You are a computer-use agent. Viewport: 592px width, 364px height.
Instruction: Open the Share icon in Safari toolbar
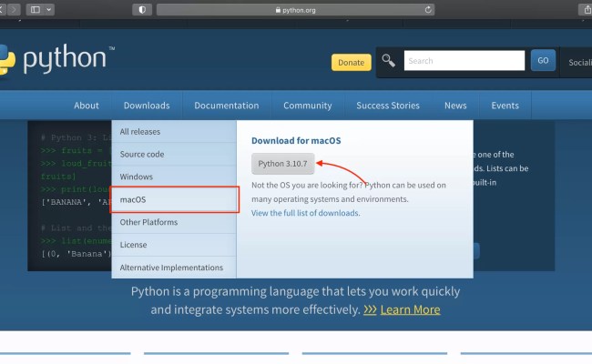(x=587, y=10)
